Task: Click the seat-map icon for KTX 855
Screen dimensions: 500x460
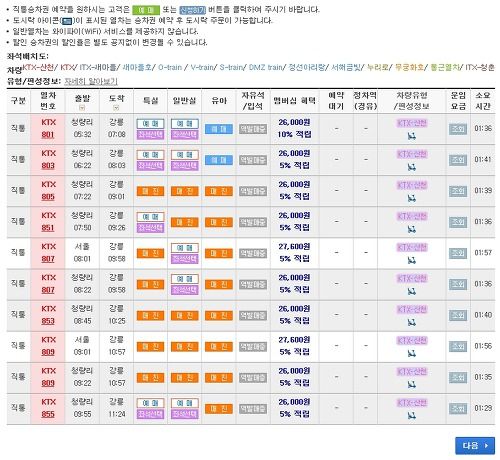Action: click(x=412, y=415)
